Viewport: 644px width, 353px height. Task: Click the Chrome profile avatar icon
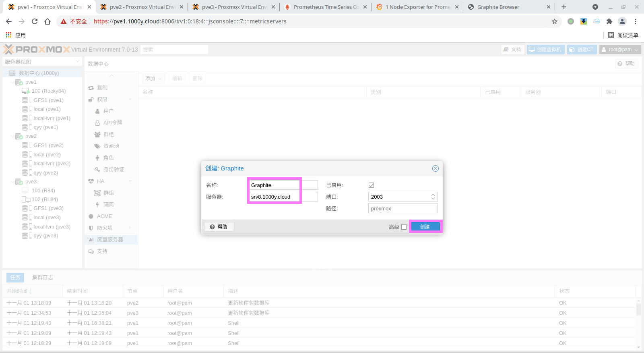point(622,21)
